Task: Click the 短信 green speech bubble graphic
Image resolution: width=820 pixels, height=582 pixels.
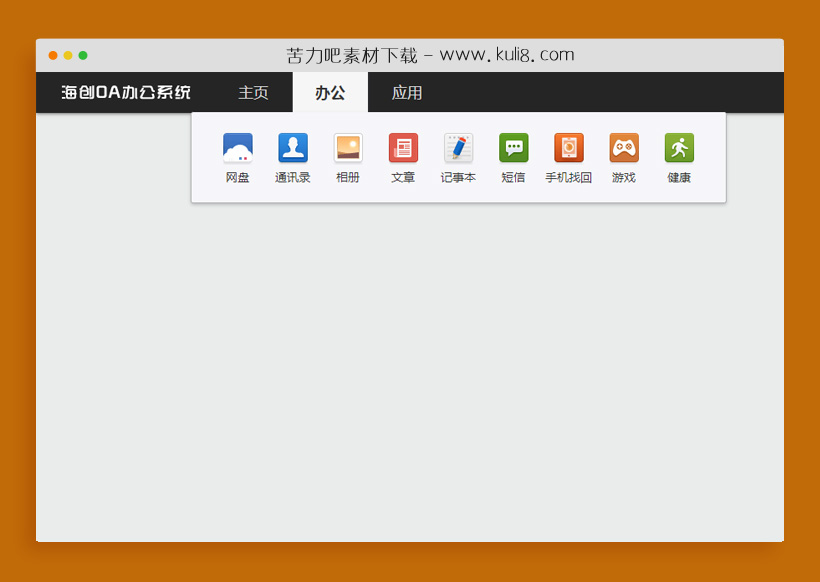Action: coord(513,148)
